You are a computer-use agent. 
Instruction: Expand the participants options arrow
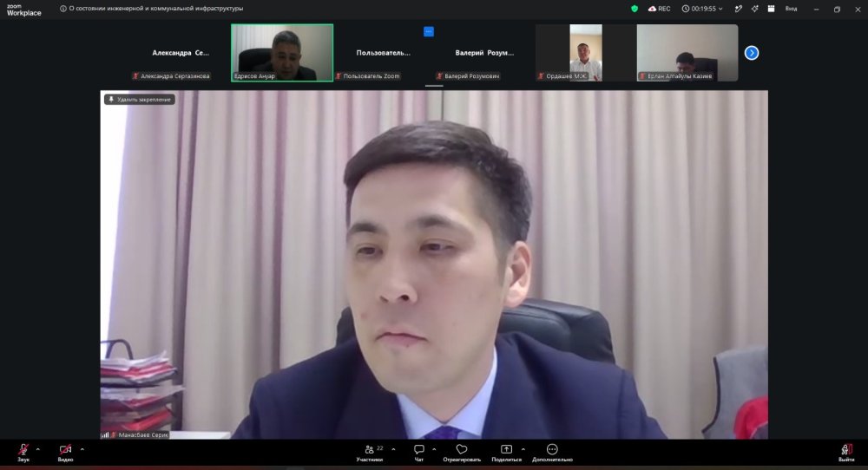393,449
